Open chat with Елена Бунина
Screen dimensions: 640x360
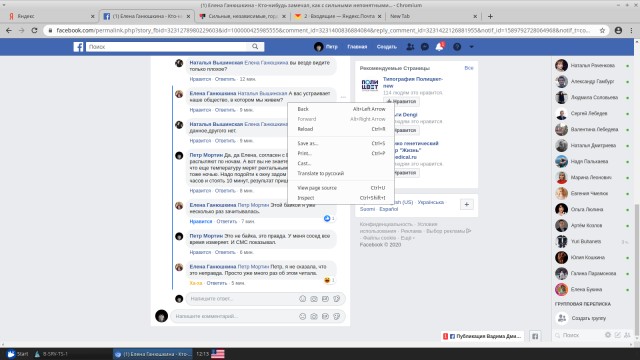[x=592, y=289]
